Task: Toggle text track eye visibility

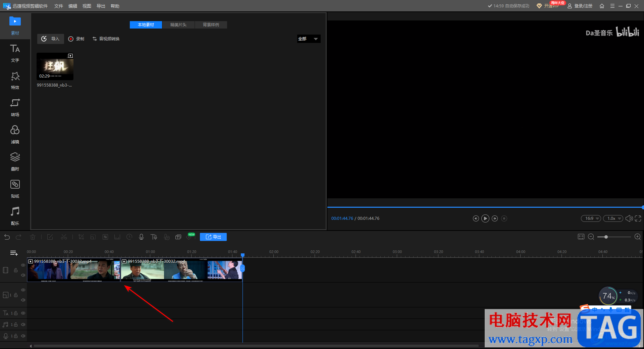Action: 23,313
